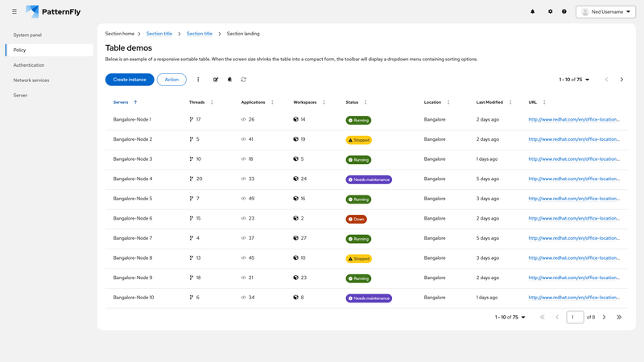Open the settings gear in header
This screenshot has width=644, height=362.
tap(551, 11)
